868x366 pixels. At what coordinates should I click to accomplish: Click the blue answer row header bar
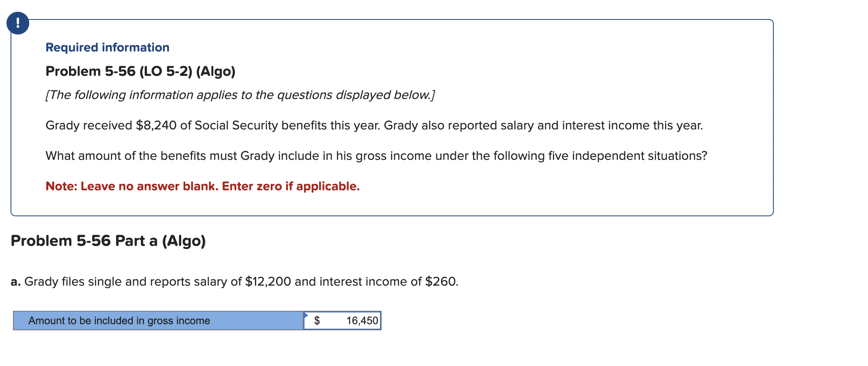pyautogui.click(x=158, y=320)
